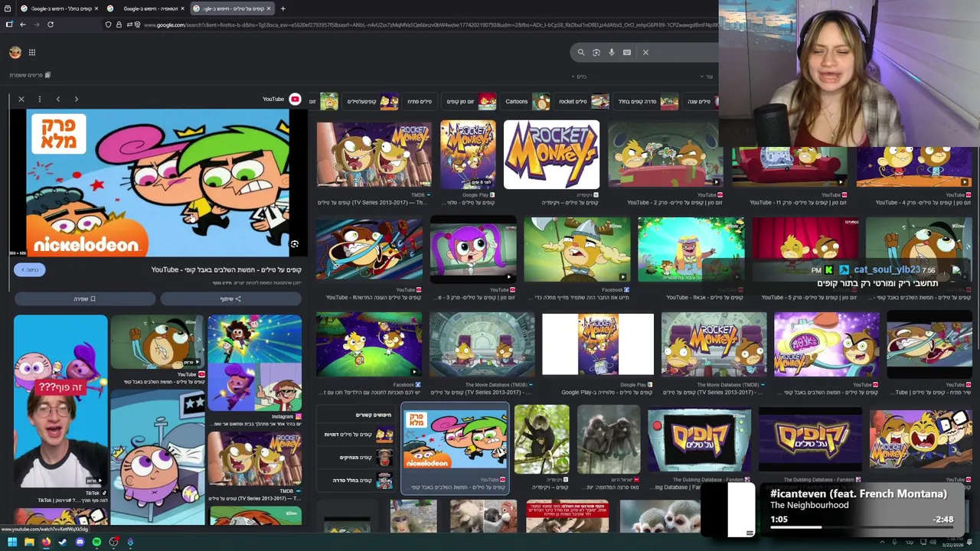Open the related search 'קופים על טילים מצחיקים'
This screenshot has height=551, width=980.
(356, 458)
